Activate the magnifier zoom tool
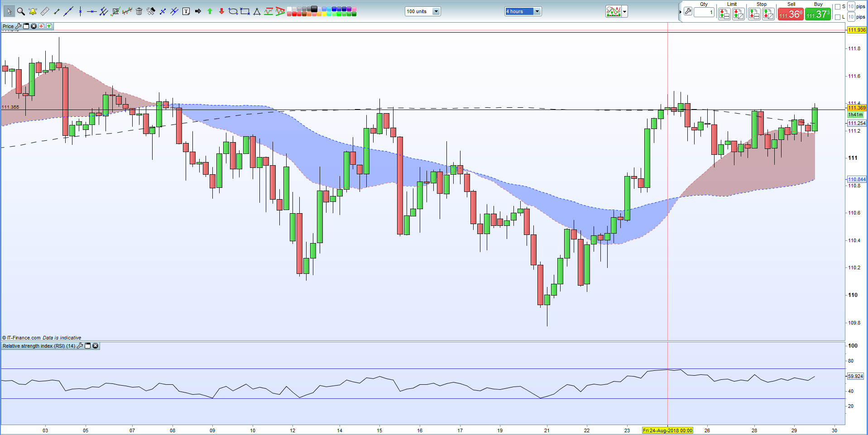868x435 pixels. (x=21, y=11)
